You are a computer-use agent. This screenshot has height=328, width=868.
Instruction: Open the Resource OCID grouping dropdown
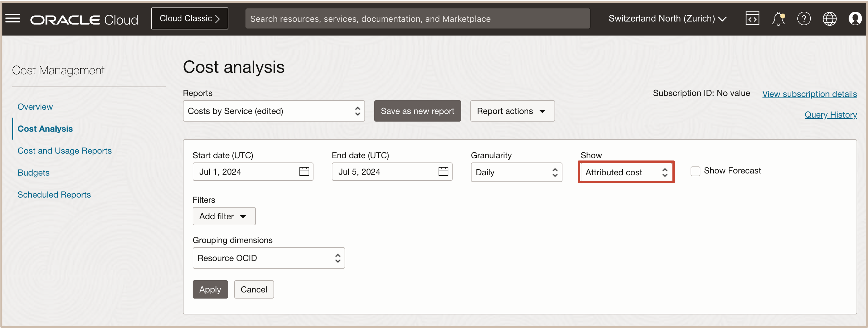pos(269,258)
